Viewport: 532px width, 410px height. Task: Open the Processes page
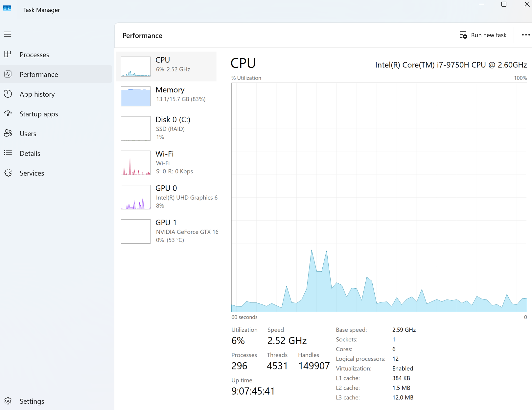pos(56,55)
